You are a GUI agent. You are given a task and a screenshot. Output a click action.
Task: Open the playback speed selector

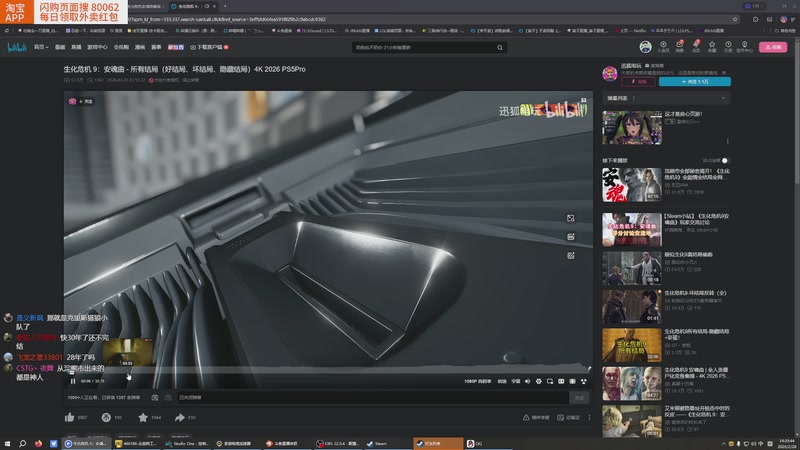click(x=502, y=381)
